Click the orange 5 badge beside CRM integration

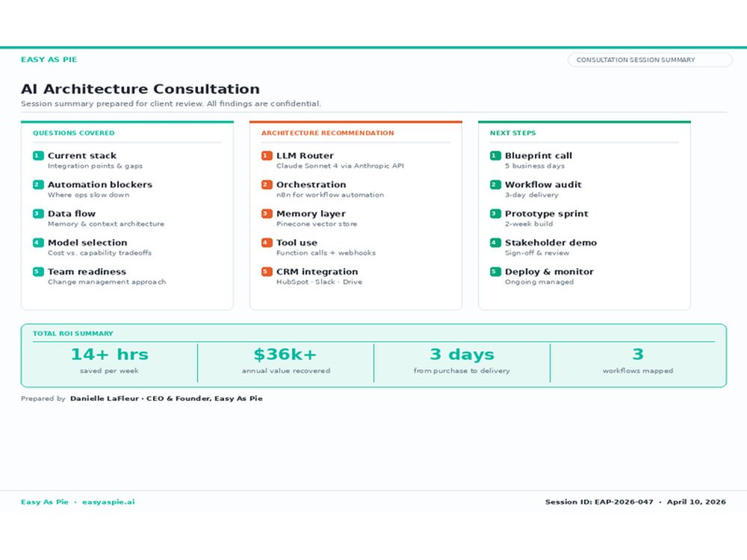tap(267, 272)
